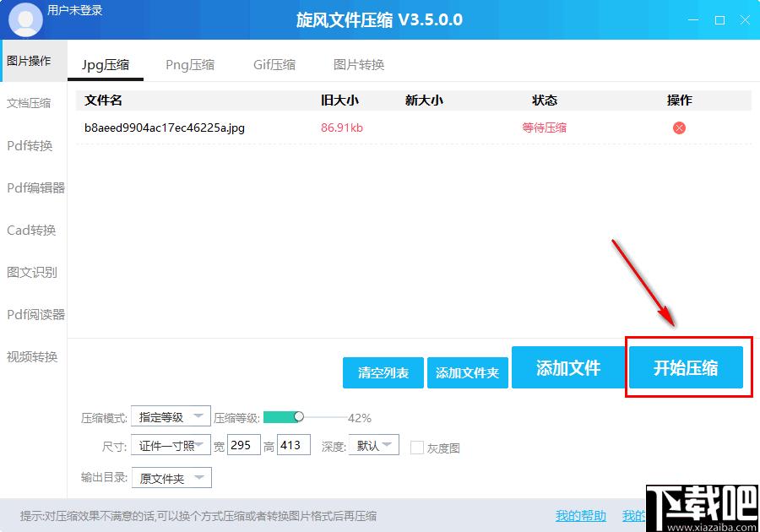The width and height of the screenshot is (760, 532).
Task: Click the 压缩等级 slider handle
Action: [x=299, y=416]
